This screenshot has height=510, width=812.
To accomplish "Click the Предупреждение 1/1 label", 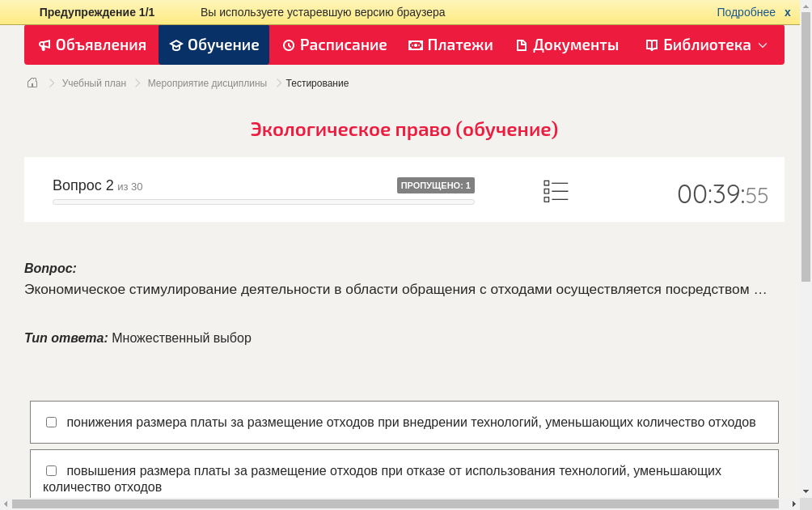I will click(97, 12).
